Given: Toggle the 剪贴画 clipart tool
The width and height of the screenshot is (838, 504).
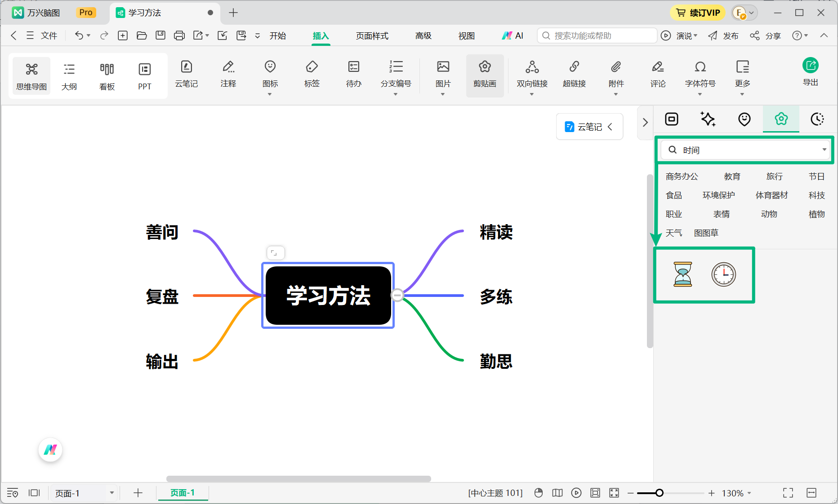Looking at the screenshot, I should tap(485, 75).
